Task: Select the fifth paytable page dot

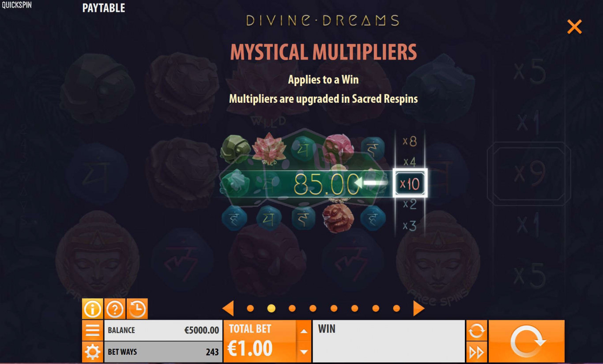Action: click(x=334, y=308)
